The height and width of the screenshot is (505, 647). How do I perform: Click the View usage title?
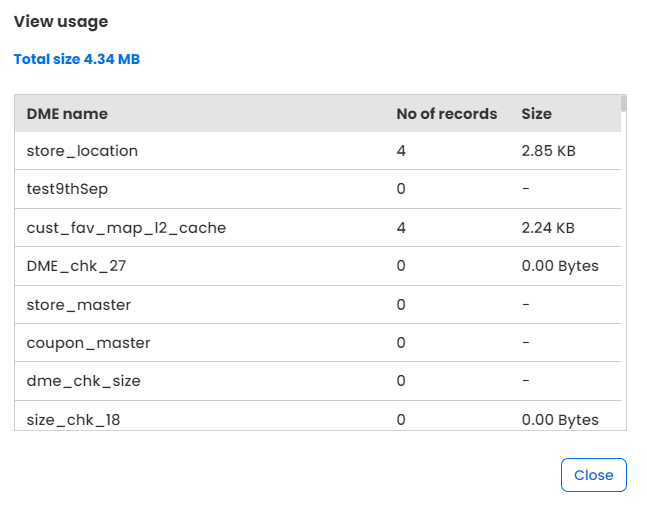pos(61,21)
